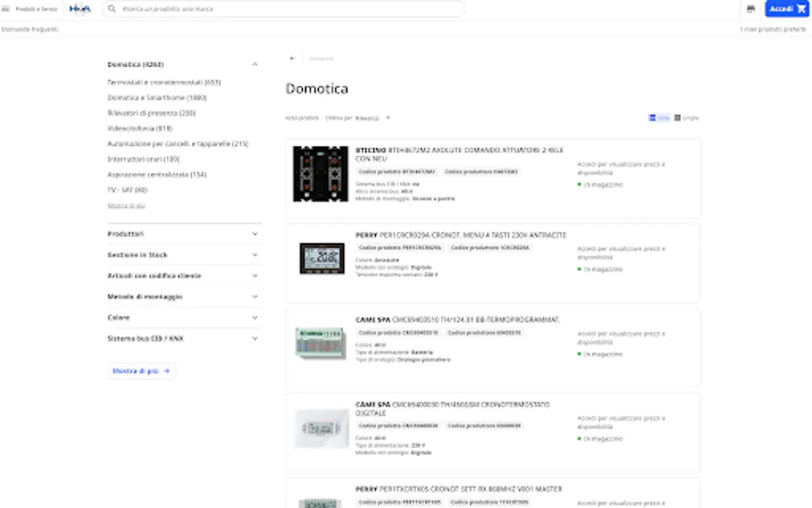Open Domande frequenti link
The width and height of the screenshot is (812, 508).
tap(30, 29)
